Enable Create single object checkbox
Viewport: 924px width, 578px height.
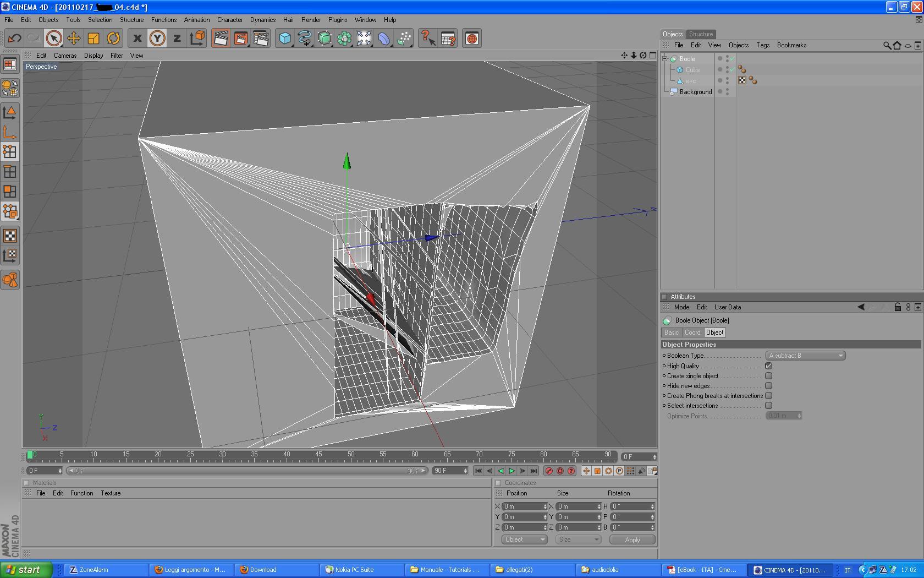tap(768, 376)
